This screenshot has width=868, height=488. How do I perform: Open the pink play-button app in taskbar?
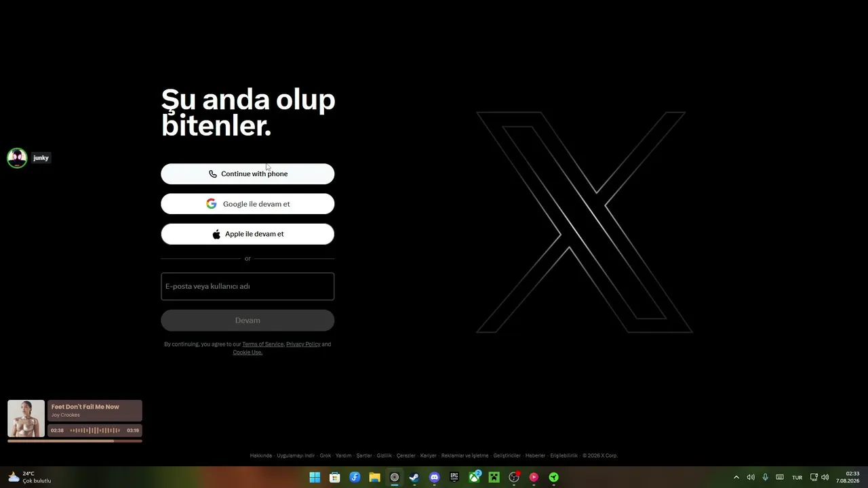coord(534,477)
